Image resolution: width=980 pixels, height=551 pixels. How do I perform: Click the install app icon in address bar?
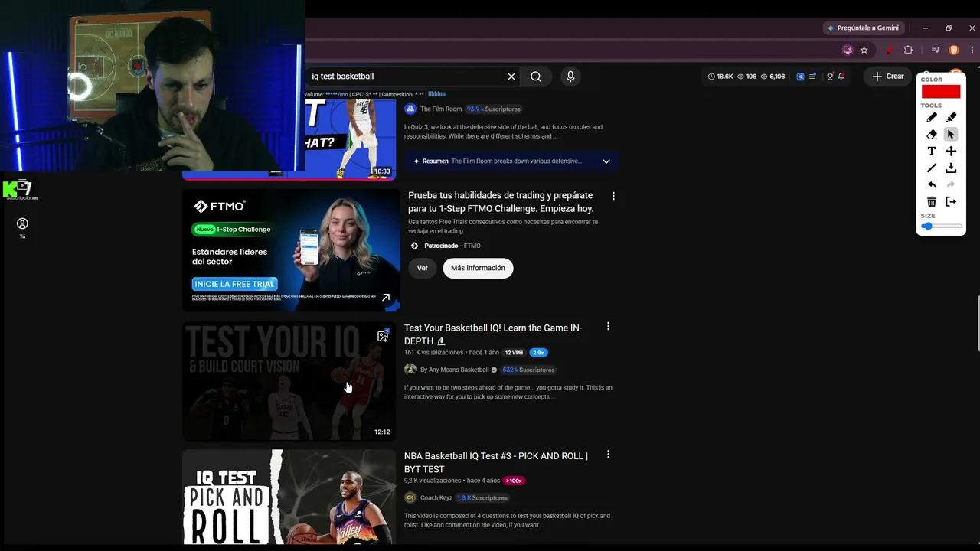point(848,51)
